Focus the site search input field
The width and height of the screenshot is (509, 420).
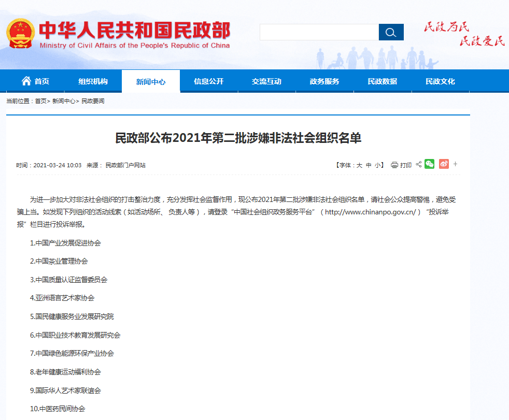319,32
